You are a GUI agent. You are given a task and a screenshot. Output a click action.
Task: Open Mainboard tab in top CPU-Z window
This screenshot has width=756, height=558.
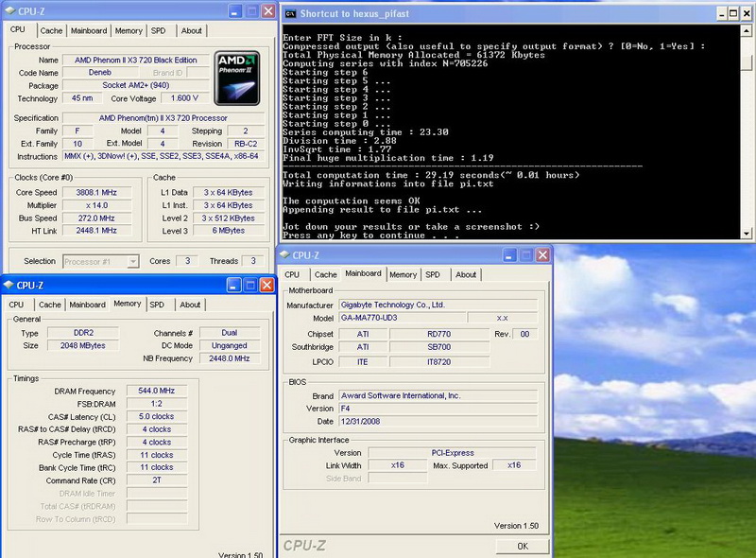89,31
